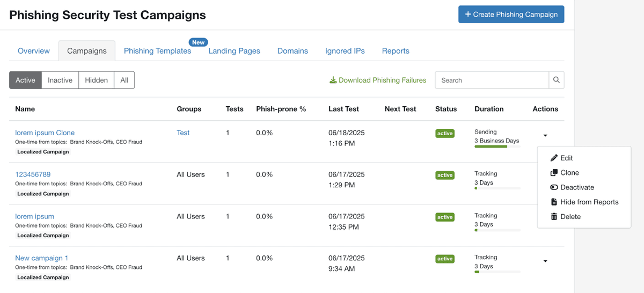The width and height of the screenshot is (644, 293).
Task: Click All Users group of 123456789 row
Action: click(191, 174)
